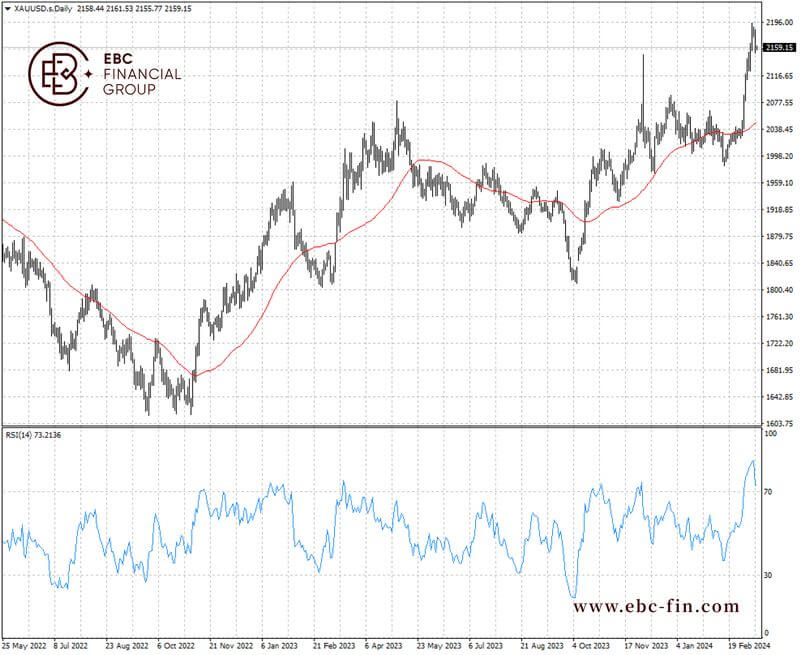The height and width of the screenshot is (655, 800).
Task: Select the current price tag 2159.15
Action: point(777,47)
